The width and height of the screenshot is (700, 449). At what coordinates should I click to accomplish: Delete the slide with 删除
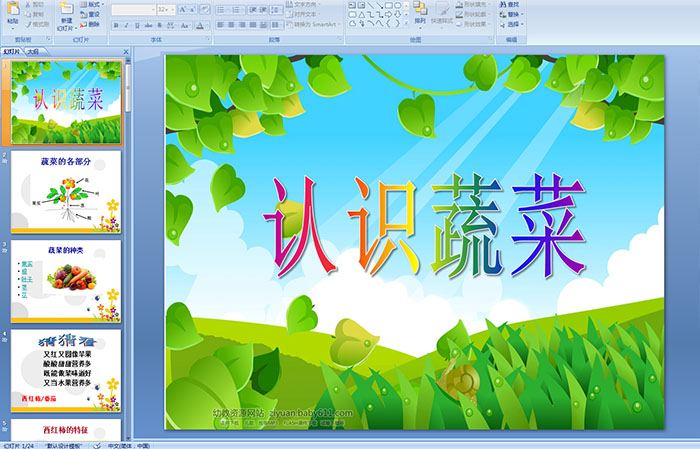(x=90, y=24)
